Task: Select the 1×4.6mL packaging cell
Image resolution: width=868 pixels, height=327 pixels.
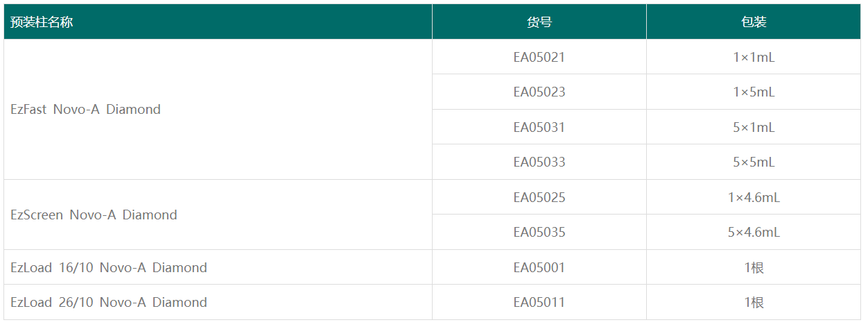Action: (754, 198)
